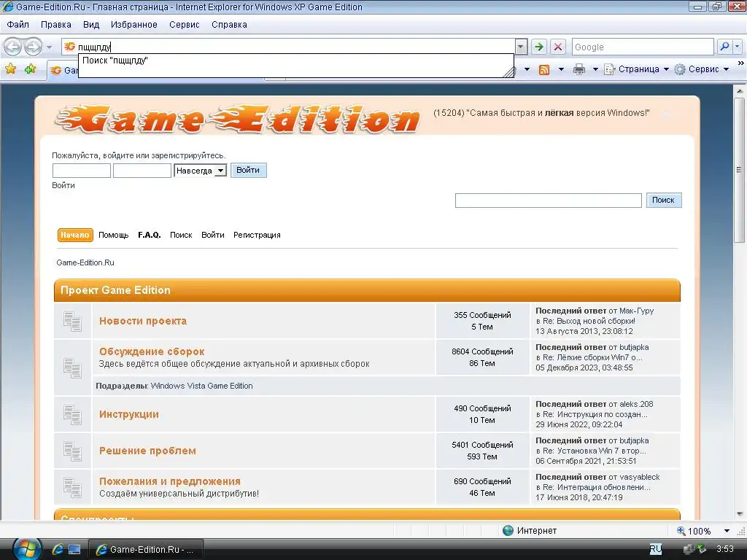Screen dimensions: 747x560
Task: Open the Файл menu
Action: [18, 25]
